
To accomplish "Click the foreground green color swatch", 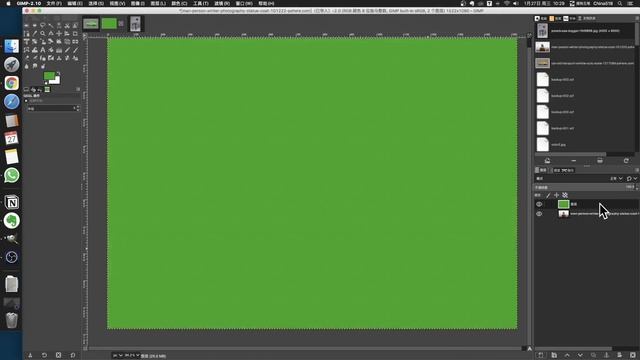I will (49, 76).
